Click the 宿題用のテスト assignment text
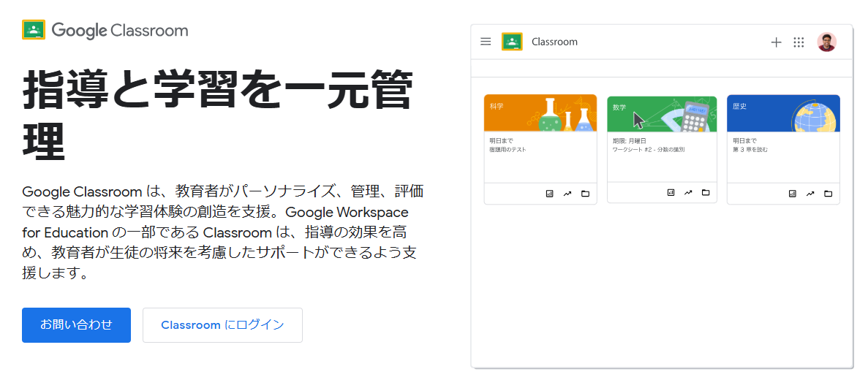Screen dimensions: 868x380 [507, 150]
